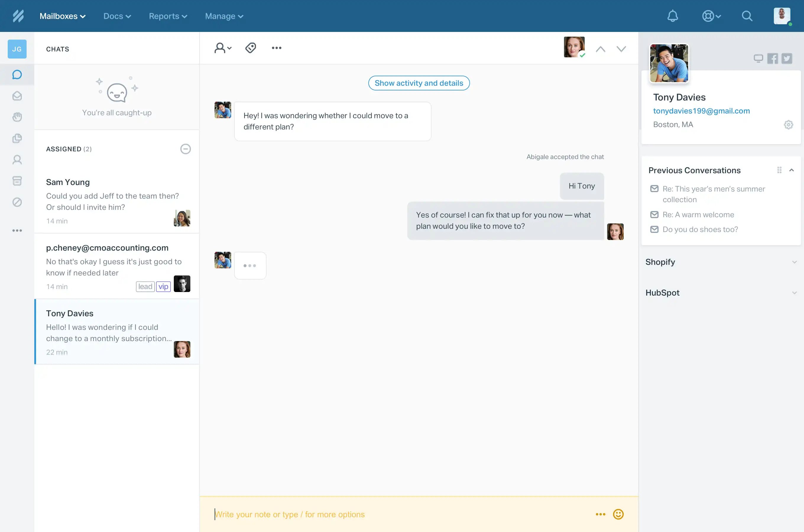Screen dimensions: 804x532
Task: Click the raised hand icon in sidebar
Action: pos(17,117)
